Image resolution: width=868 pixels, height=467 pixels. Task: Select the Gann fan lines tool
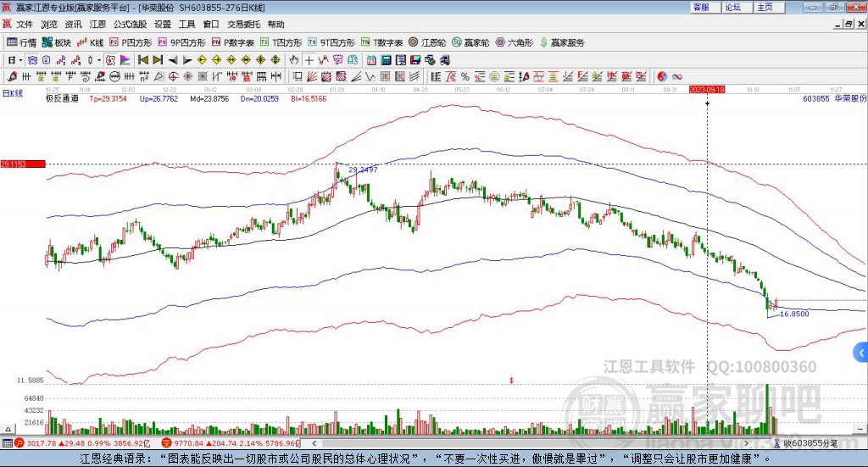[311, 76]
